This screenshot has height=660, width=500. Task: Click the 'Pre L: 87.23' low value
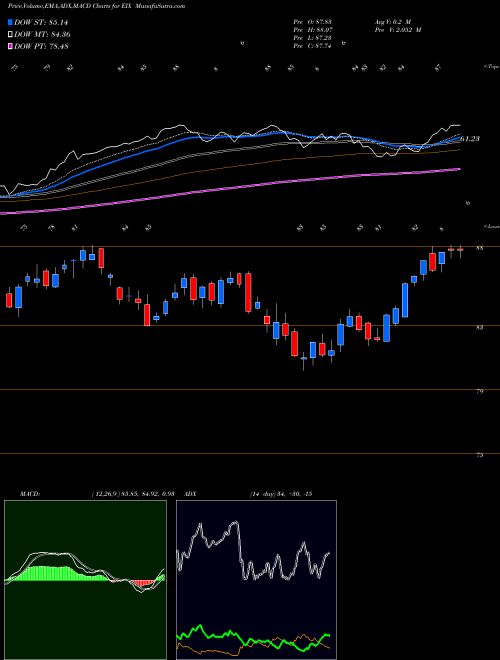pos(313,38)
